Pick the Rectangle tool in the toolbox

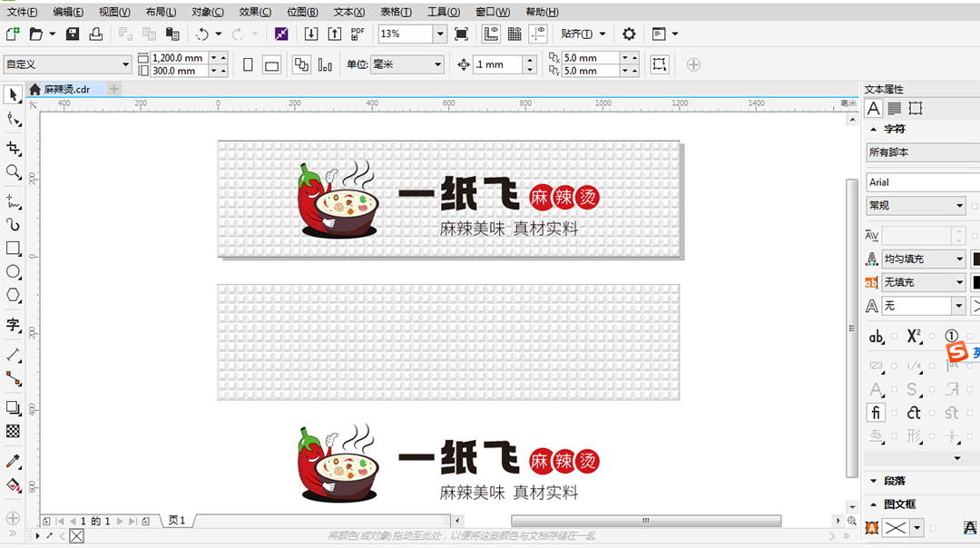tap(13, 248)
